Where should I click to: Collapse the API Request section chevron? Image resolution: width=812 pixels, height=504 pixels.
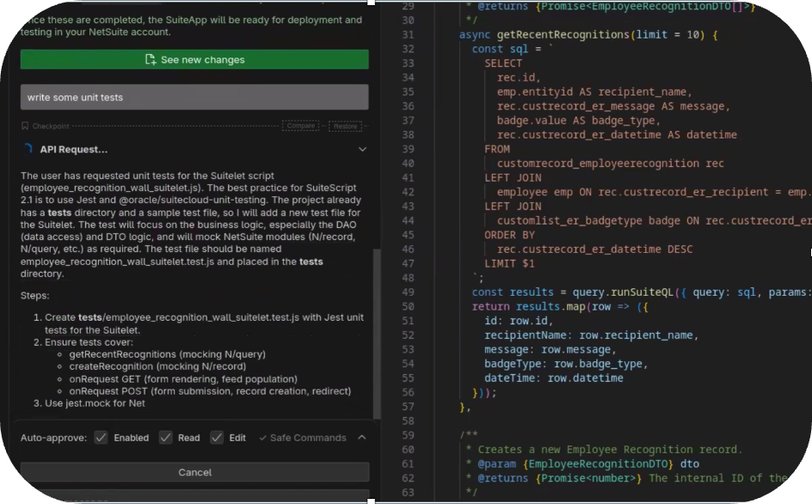(x=362, y=150)
